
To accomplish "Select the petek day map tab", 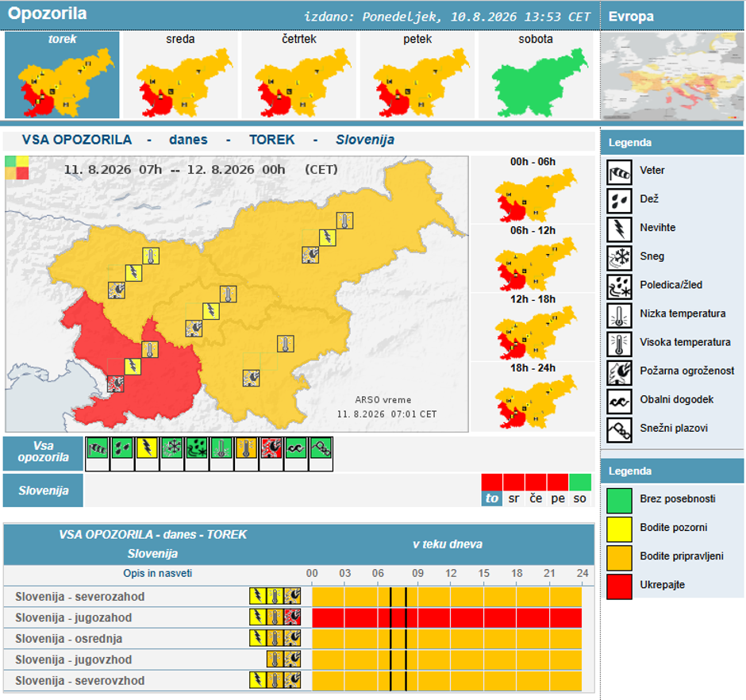I will click(x=417, y=75).
